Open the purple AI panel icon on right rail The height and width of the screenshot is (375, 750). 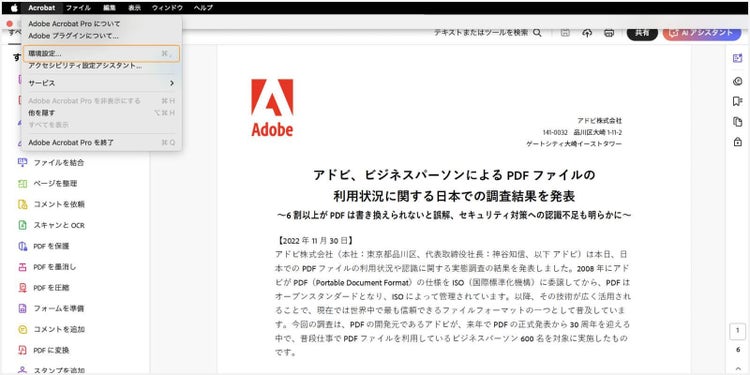[737, 58]
